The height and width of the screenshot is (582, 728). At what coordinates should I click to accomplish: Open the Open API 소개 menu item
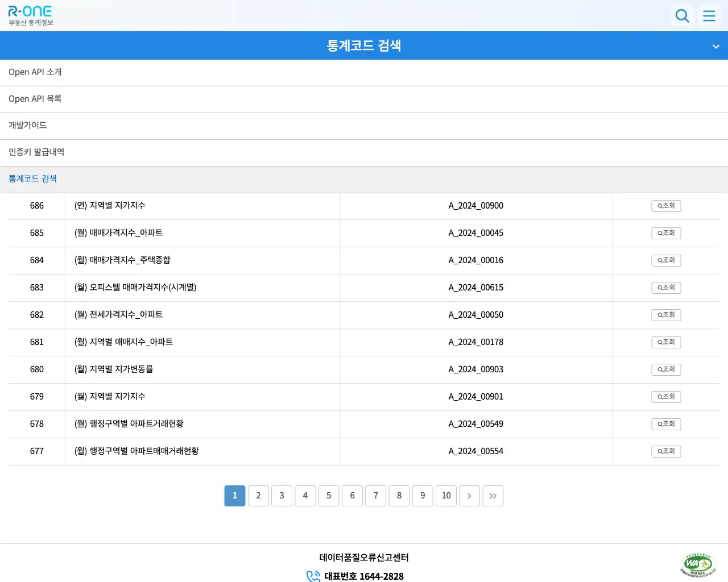(x=364, y=73)
